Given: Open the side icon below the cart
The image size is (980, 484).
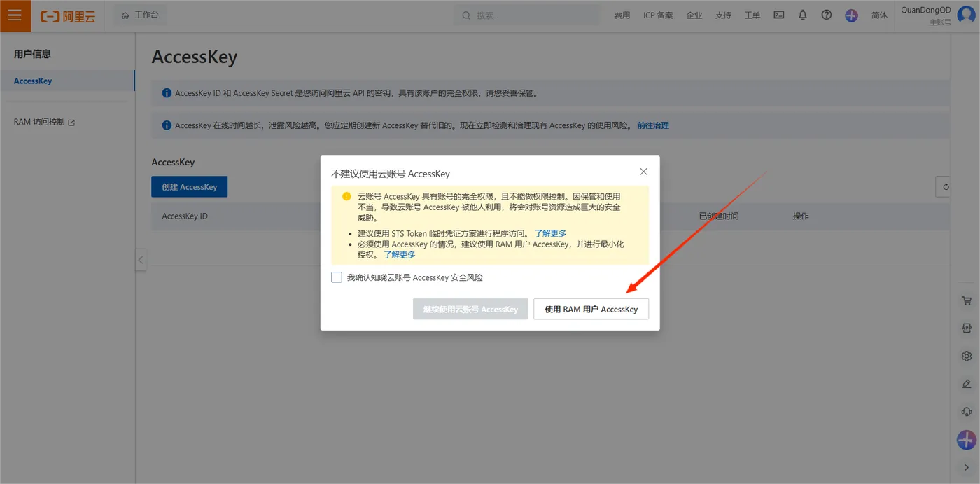Looking at the screenshot, I should pyautogui.click(x=967, y=329).
